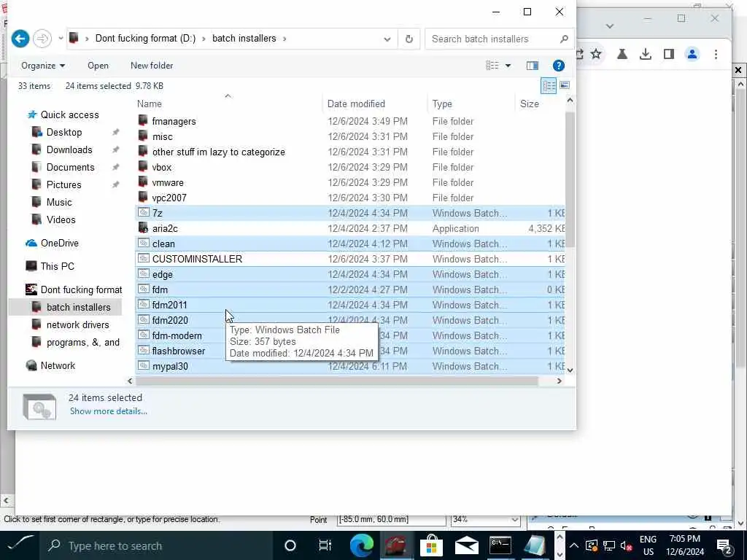Launch Microsoft Edge from taskbar
Viewport: 747px width, 560px height.
[361, 545]
